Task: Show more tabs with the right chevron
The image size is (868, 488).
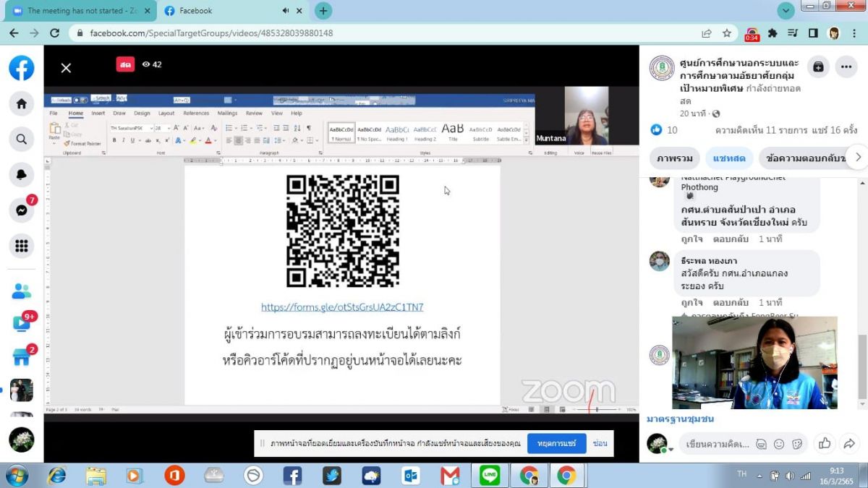Action: pos(858,157)
